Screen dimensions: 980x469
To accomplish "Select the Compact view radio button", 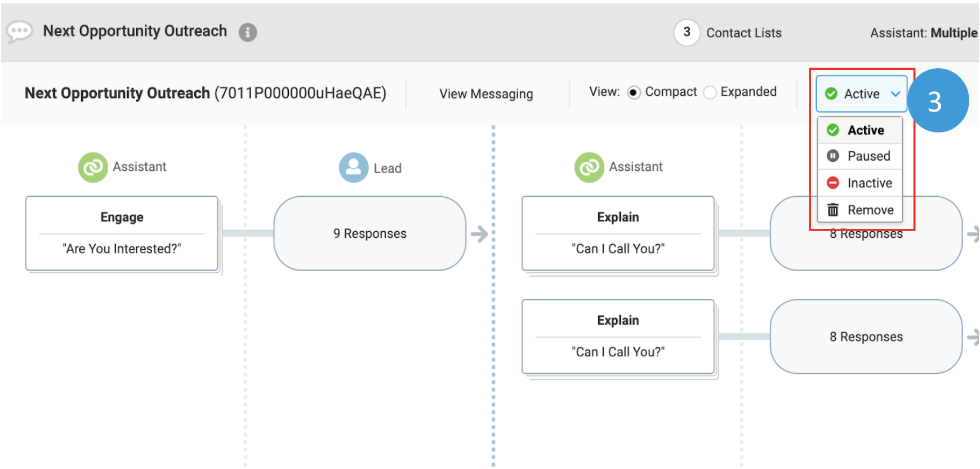I will pos(634,92).
